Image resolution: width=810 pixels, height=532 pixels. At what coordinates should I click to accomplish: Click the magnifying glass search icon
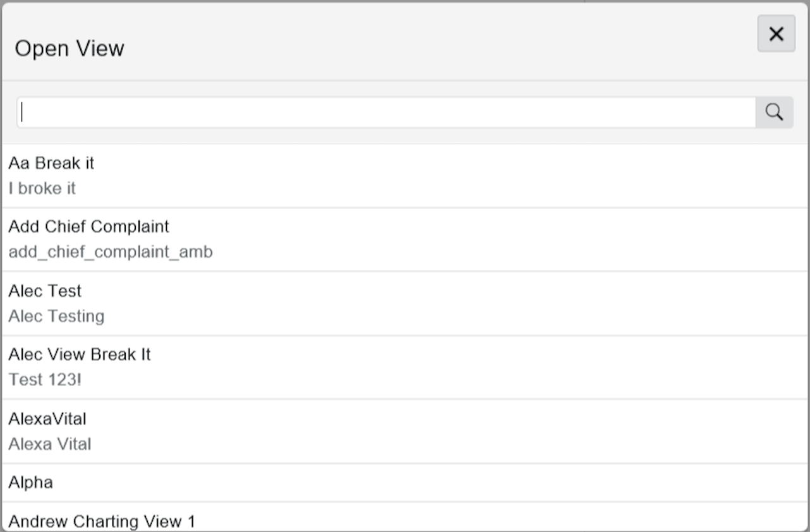point(774,112)
